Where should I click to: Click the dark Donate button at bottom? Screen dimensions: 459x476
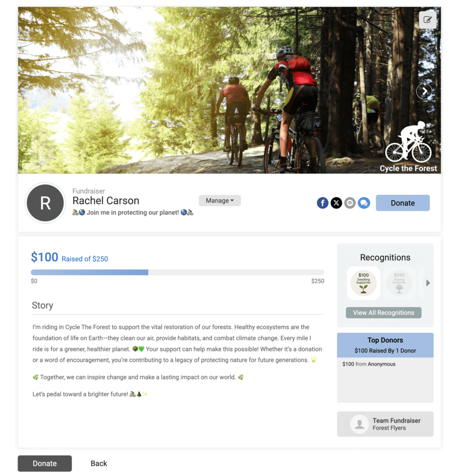click(x=45, y=463)
